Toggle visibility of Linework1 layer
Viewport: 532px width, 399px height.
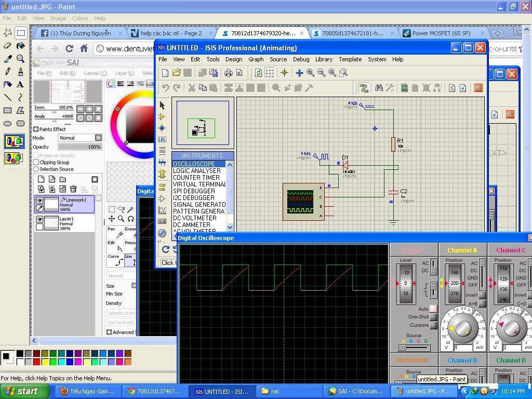click(x=39, y=200)
